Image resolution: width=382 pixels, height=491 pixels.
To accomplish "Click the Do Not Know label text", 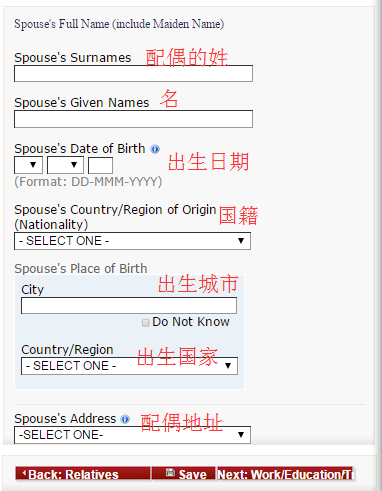I will (x=191, y=322).
